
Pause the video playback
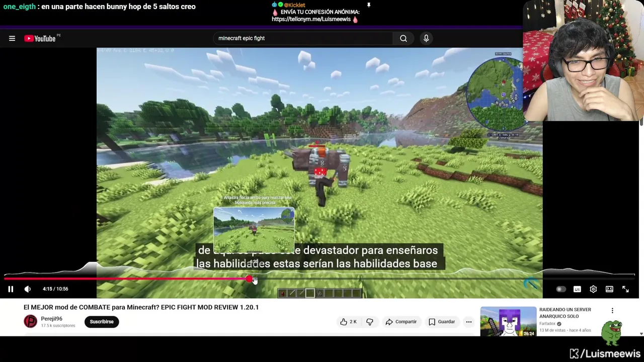[11, 289]
